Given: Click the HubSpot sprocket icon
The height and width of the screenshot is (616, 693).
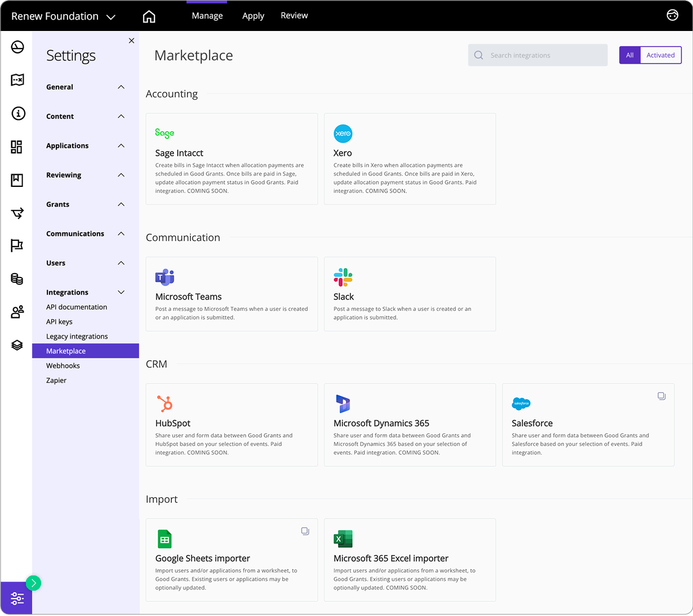Looking at the screenshot, I should [165, 403].
